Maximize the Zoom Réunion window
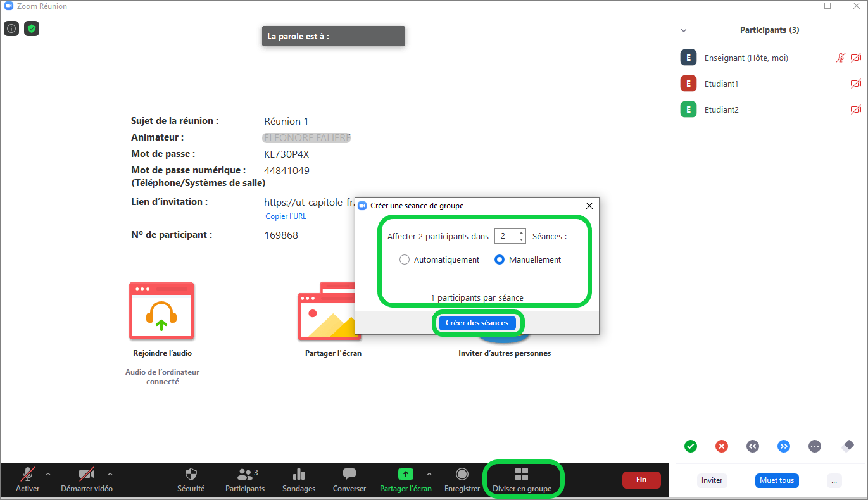868x500 pixels. (827, 6)
